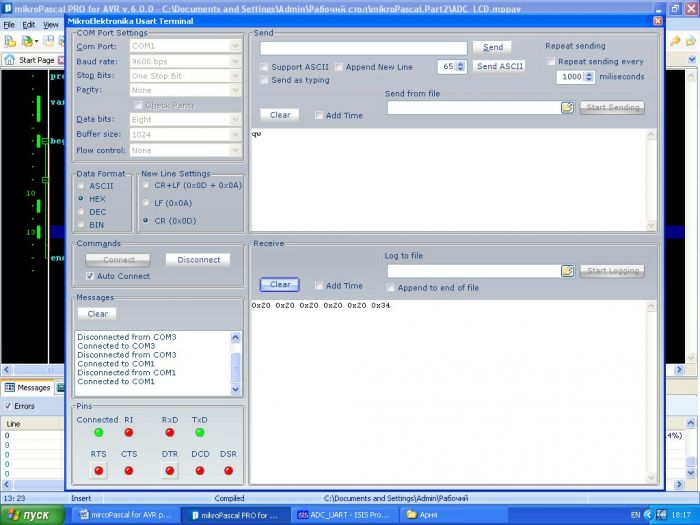Open the Flow control dropdown
This screenshot has height=525, width=700.
(x=235, y=150)
